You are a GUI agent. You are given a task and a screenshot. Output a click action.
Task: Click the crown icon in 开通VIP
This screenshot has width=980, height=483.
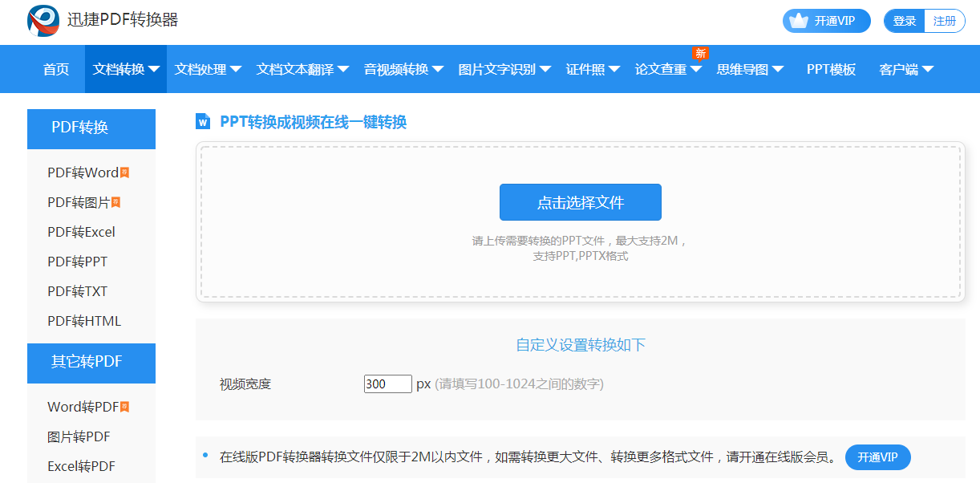[798, 21]
